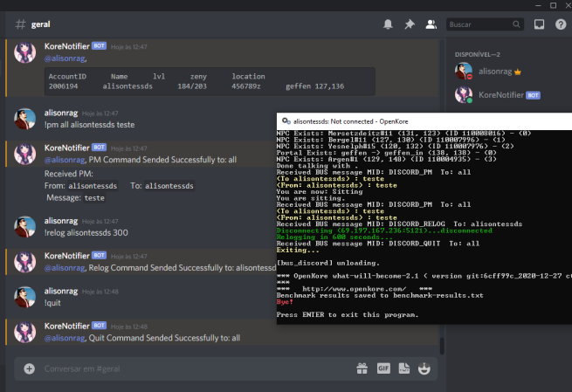
Task: Click the chat scrollbar thumb
Action: (x=442, y=346)
